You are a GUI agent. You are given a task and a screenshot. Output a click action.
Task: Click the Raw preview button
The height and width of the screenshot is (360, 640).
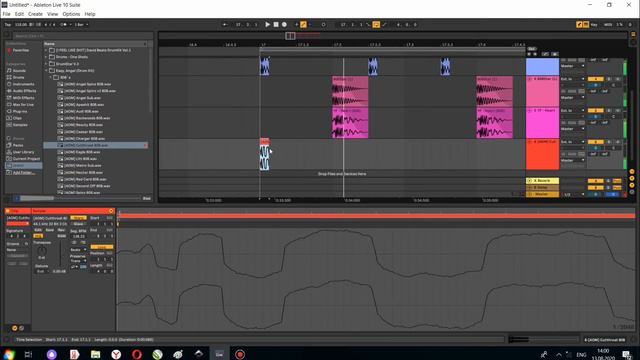(x=147, y=198)
